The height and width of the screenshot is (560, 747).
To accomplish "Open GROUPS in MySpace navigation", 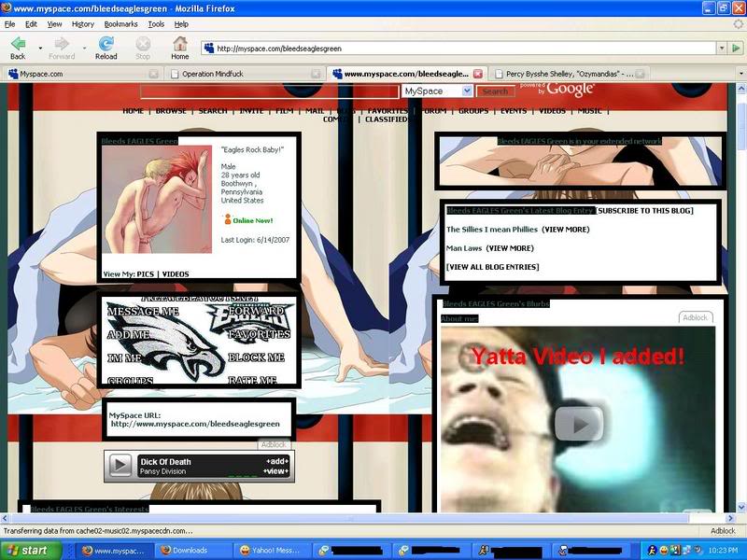I will coord(473,111).
